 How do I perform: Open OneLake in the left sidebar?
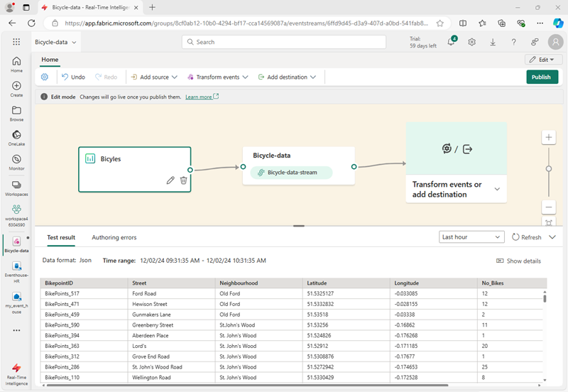(16, 138)
